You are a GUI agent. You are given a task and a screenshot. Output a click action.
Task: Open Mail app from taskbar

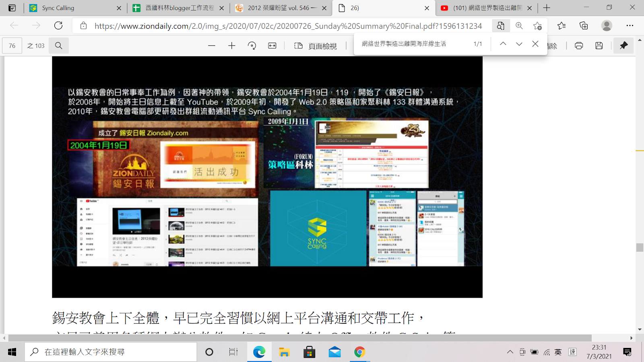(x=334, y=352)
